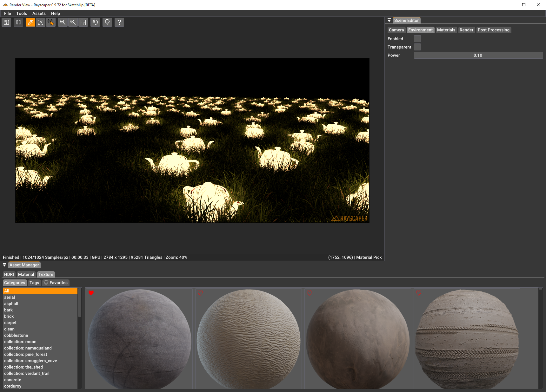The width and height of the screenshot is (546, 392).
Task: Open help with the question mark icon
Action: tap(119, 22)
